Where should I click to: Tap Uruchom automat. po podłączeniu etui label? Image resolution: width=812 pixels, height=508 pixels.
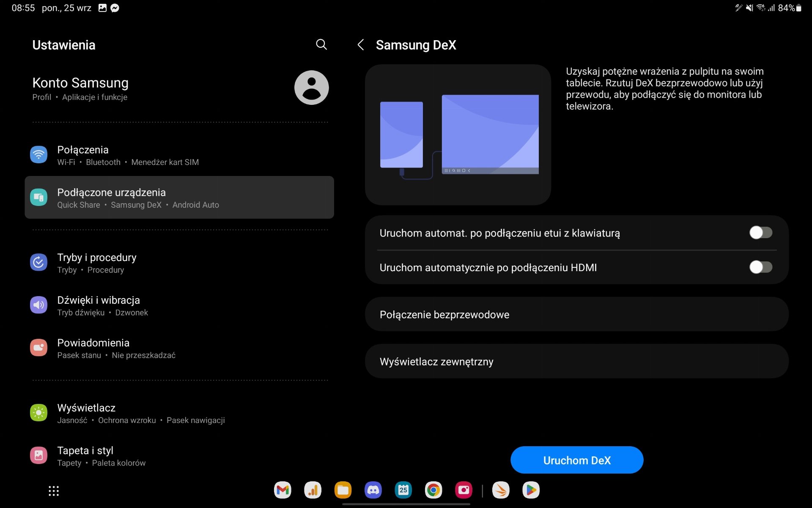coord(499,233)
